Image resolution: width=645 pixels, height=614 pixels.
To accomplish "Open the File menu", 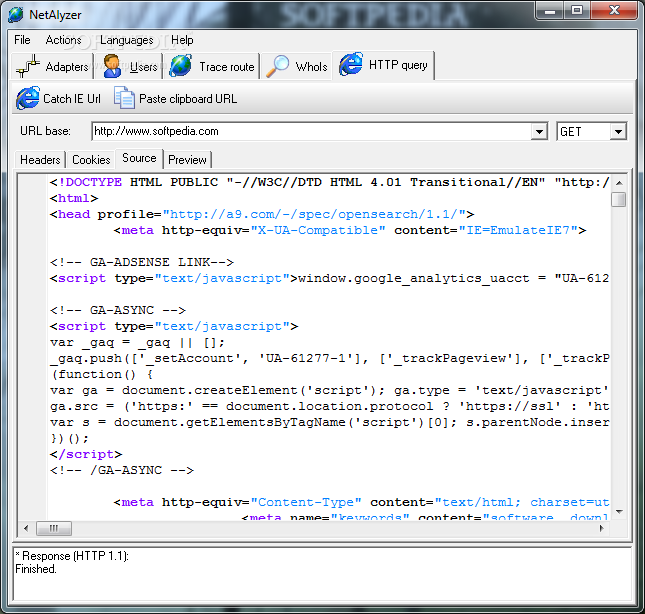I will (x=22, y=40).
